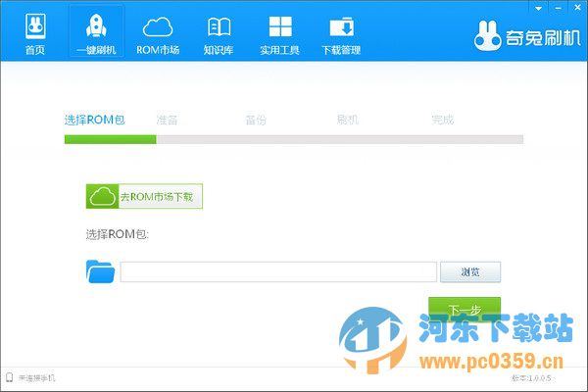Open the ROM市场 cloud icon
Screen dimensions: 588x392
[158, 27]
